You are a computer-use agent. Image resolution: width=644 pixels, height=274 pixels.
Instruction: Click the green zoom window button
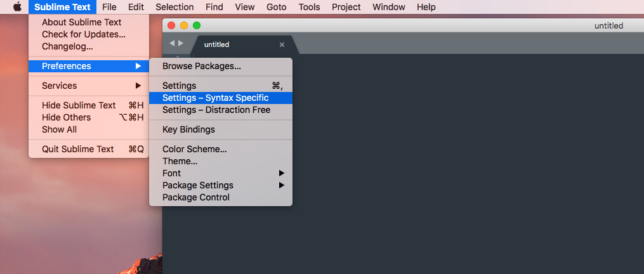click(197, 25)
